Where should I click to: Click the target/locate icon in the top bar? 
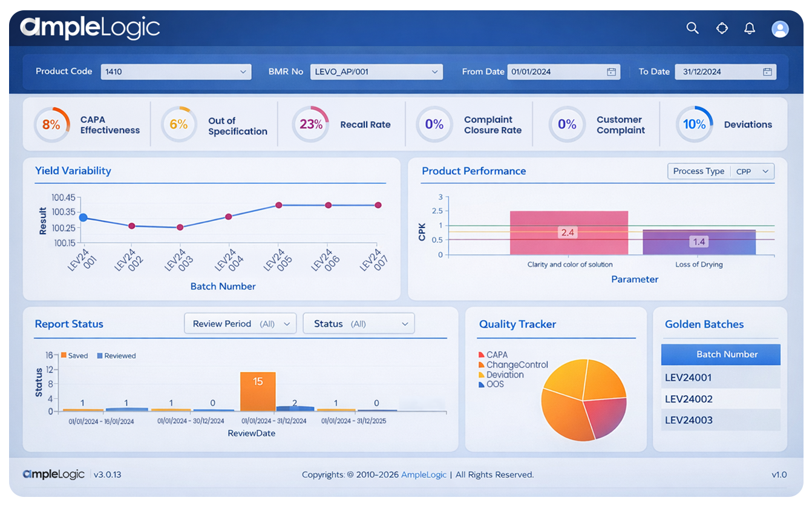722,28
